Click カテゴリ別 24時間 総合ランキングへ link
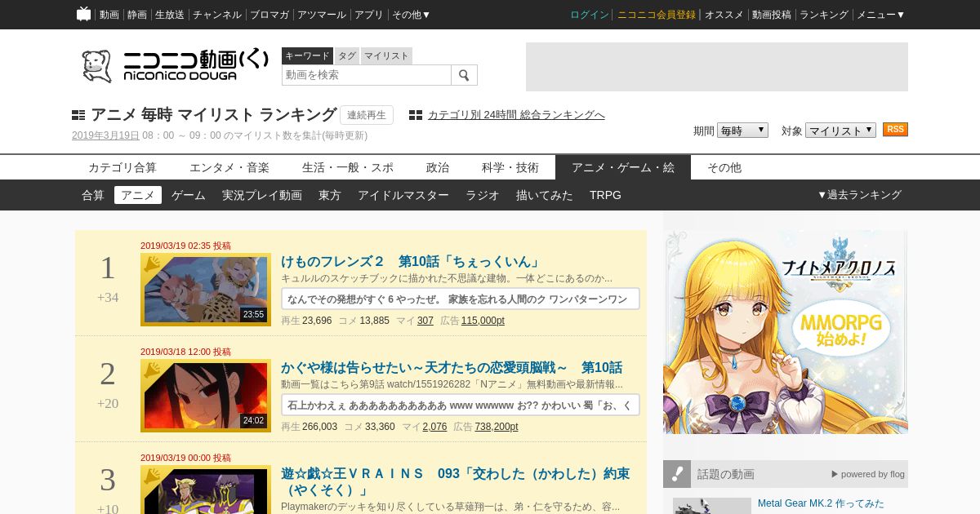 click(x=516, y=115)
